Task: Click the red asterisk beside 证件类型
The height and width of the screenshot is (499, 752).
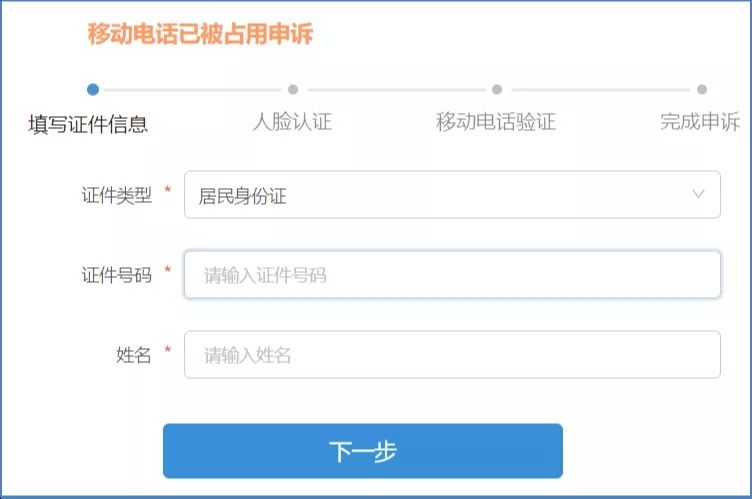Action: [x=168, y=191]
